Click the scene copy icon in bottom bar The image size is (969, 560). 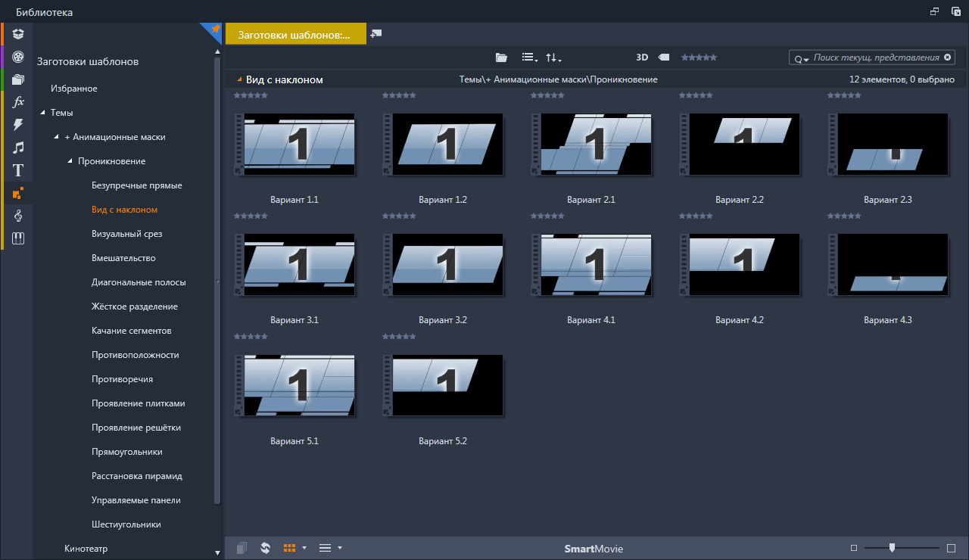point(241,548)
